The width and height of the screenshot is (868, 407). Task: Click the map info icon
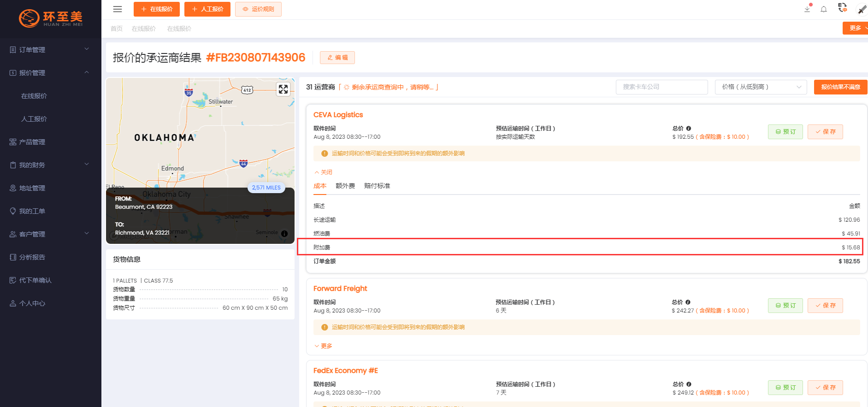click(x=284, y=234)
